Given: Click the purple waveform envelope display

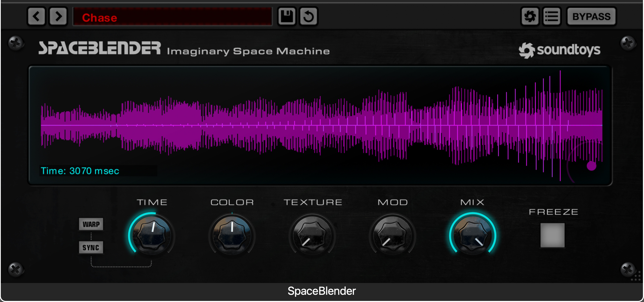Looking at the screenshot, I should point(322,125).
